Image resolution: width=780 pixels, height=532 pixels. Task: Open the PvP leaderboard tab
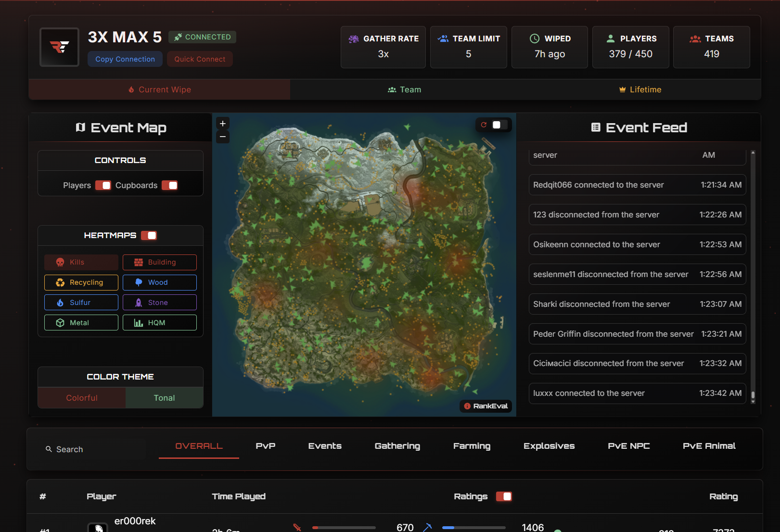click(x=266, y=446)
